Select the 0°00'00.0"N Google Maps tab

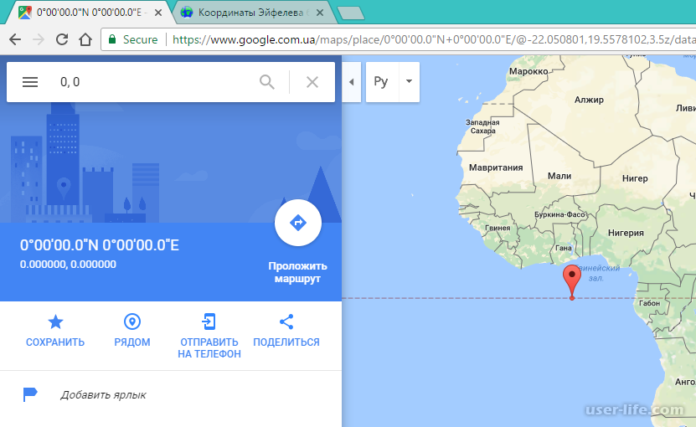[x=88, y=13]
